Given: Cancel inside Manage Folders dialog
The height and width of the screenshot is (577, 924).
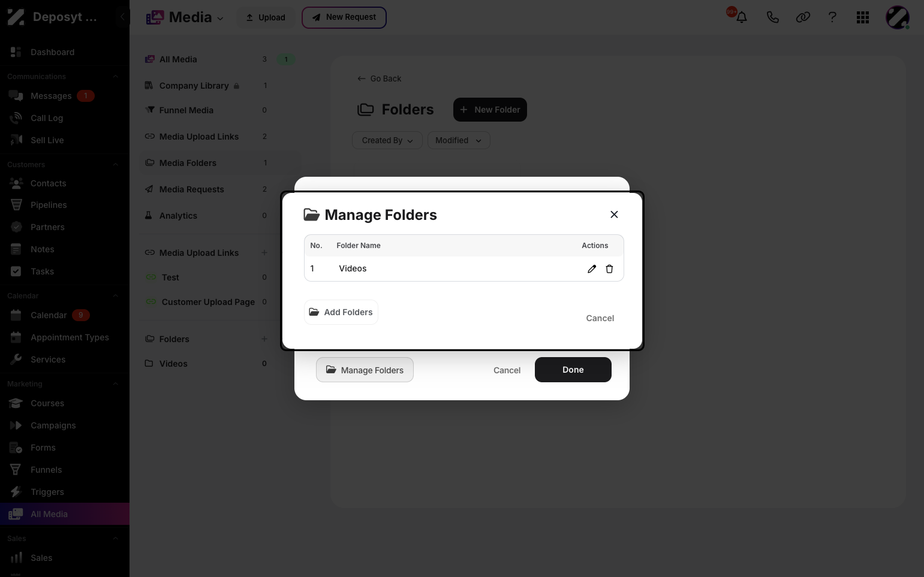Looking at the screenshot, I should pyautogui.click(x=600, y=318).
